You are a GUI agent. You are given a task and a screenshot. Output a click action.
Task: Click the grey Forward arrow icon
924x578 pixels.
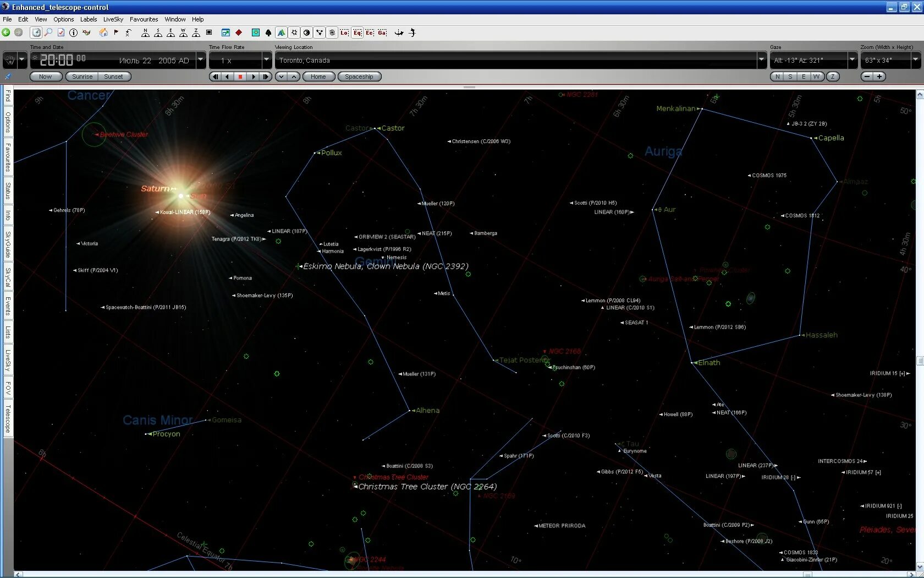(x=18, y=32)
